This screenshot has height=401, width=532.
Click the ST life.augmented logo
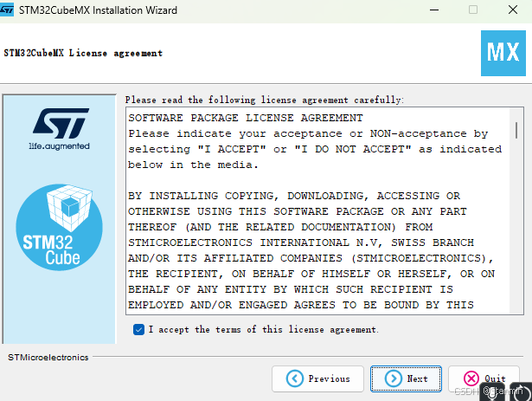click(60, 129)
